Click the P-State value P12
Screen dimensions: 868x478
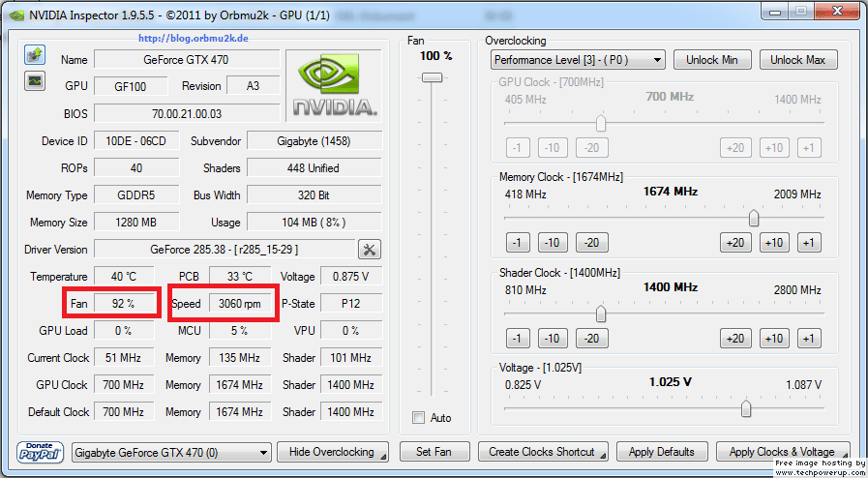(x=351, y=304)
